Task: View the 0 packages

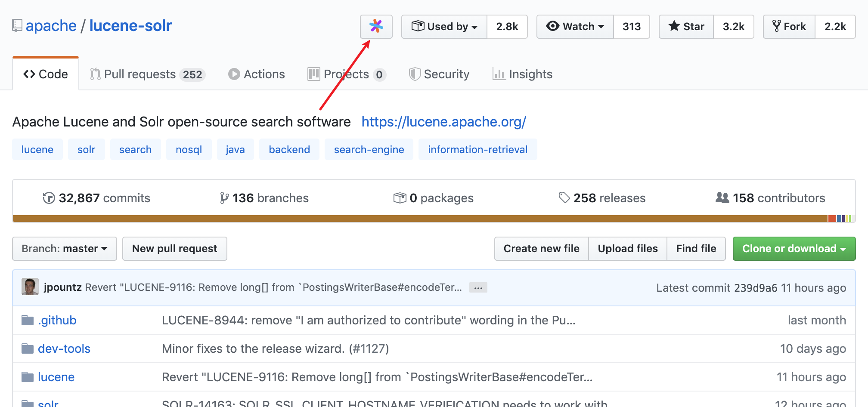Action: [434, 198]
